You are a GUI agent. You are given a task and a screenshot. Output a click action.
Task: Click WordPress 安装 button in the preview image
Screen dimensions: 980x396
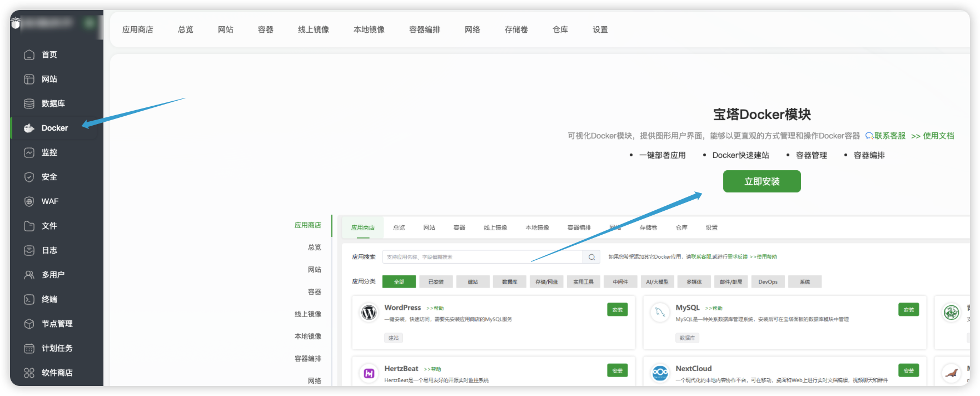(x=617, y=310)
